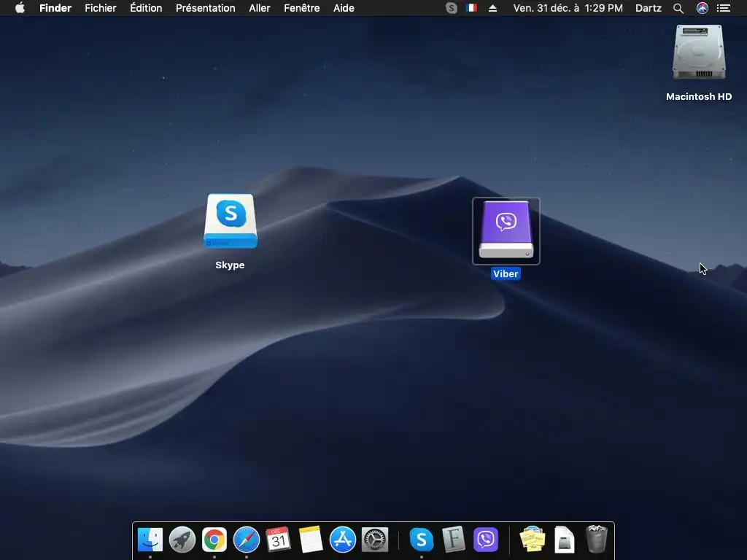Screen dimensions: 747x560
Task: Open the Stickies notes stack in Dock
Action: pyautogui.click(x=532, y=540)
